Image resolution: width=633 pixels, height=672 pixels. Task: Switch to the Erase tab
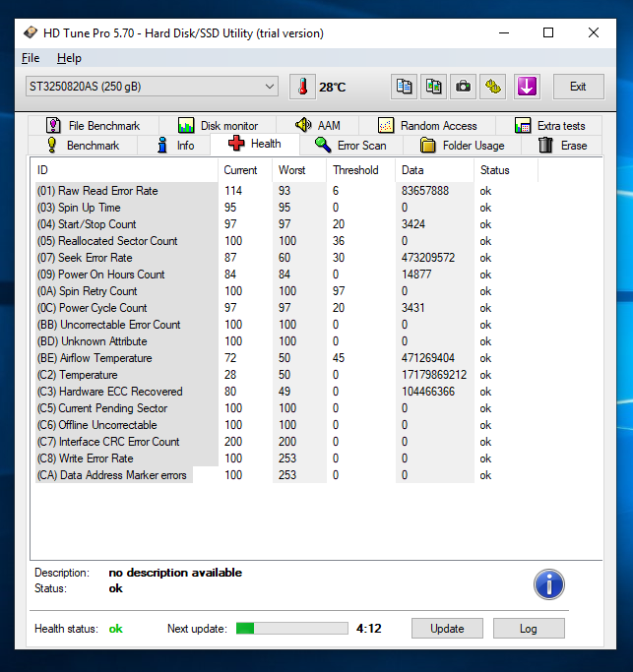(x=562, y=146)
